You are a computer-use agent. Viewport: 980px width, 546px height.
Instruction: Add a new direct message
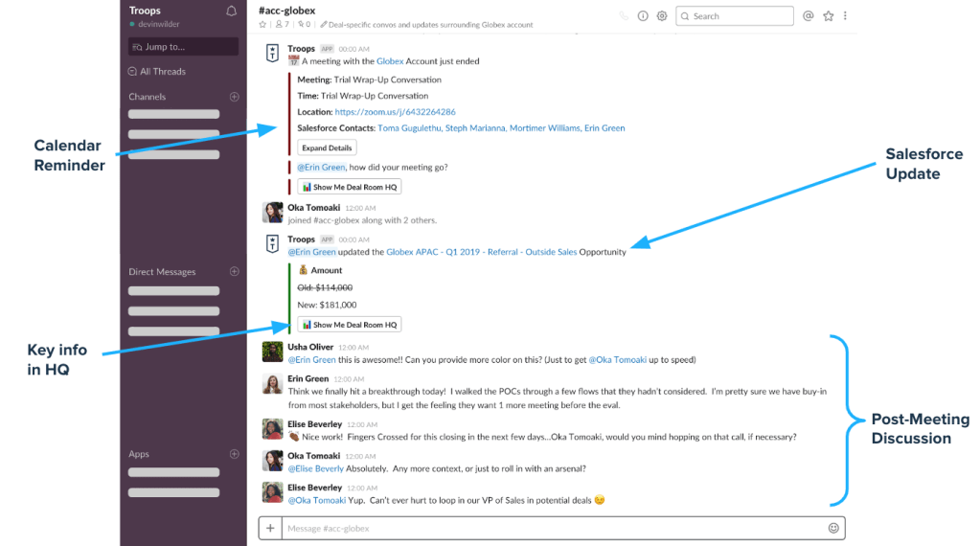(235, 272)
